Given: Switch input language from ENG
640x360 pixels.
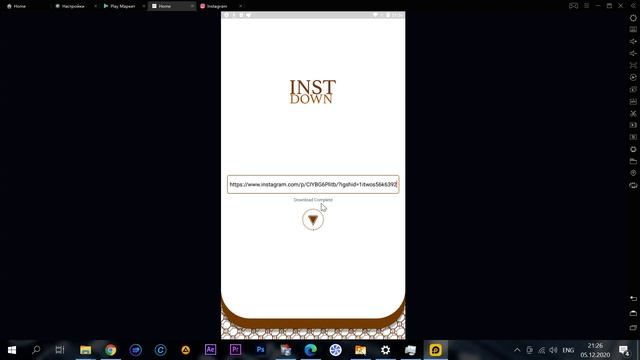Looking at the screenshot, I should point(568,350).
